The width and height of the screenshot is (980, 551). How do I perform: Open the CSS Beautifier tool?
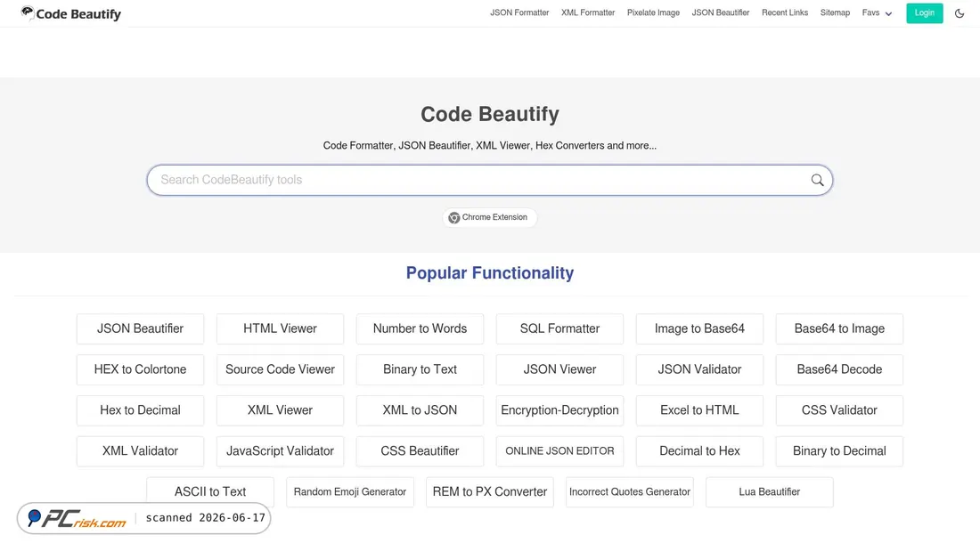[x=420, y=451]
